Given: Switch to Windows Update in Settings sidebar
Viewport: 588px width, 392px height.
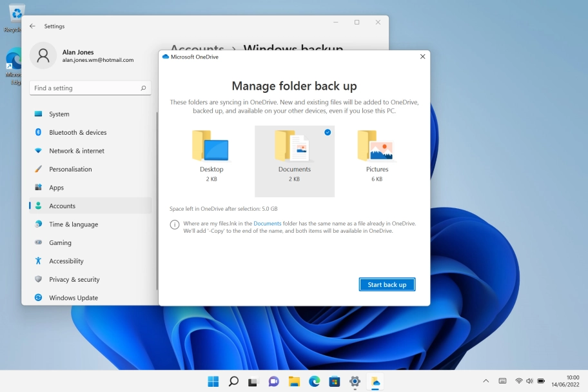Looking at the screenshot, I should [x=73, y=297].
